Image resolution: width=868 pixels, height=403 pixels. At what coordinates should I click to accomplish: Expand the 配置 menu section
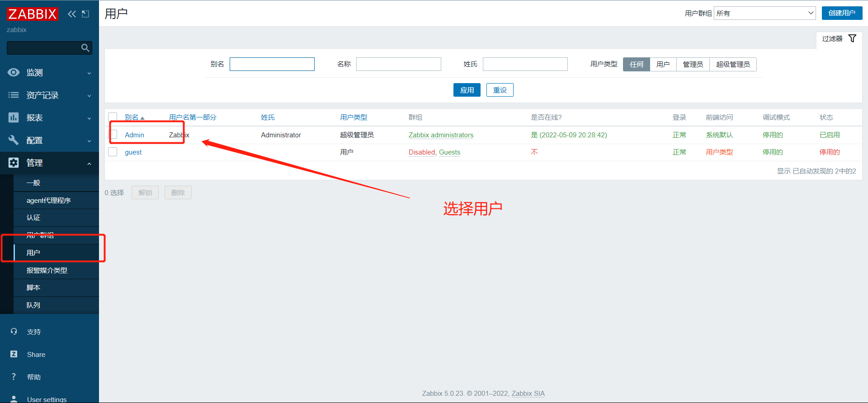coord(89,141)
